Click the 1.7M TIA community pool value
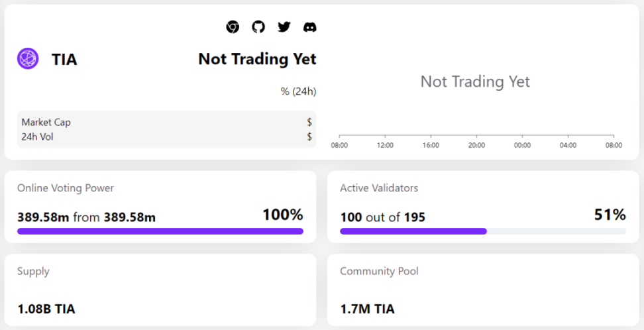 point(367,309)
